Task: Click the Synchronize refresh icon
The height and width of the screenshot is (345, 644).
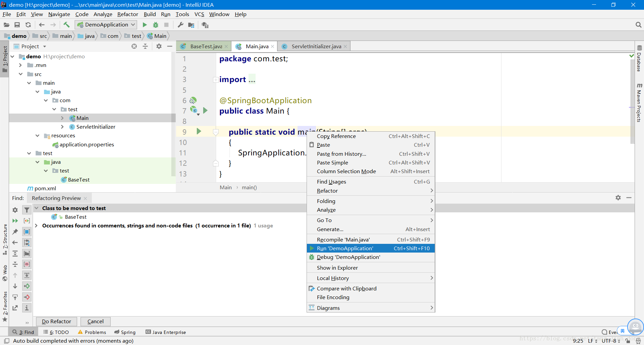Action: (28, 25)
